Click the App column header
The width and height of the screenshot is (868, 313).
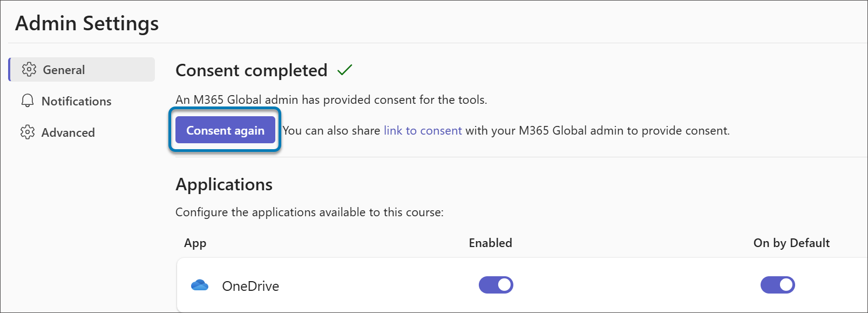[x=194, y=243]
